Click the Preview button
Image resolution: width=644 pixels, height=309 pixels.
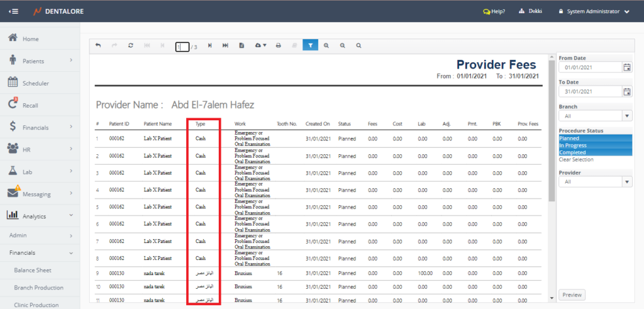pyautogui.click(x=572, y=295)
